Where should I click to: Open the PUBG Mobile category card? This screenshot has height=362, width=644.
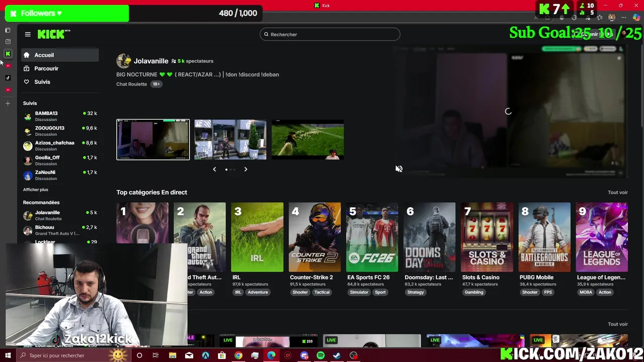coord(544,237)
